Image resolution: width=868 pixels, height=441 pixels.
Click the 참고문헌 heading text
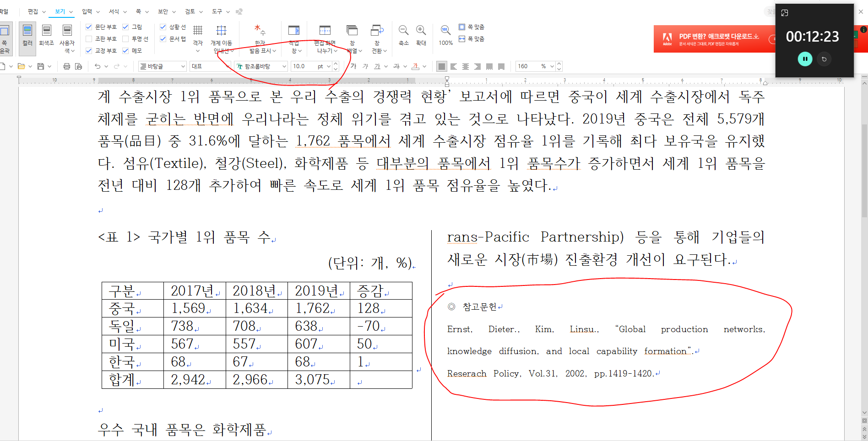click(479, 307)
